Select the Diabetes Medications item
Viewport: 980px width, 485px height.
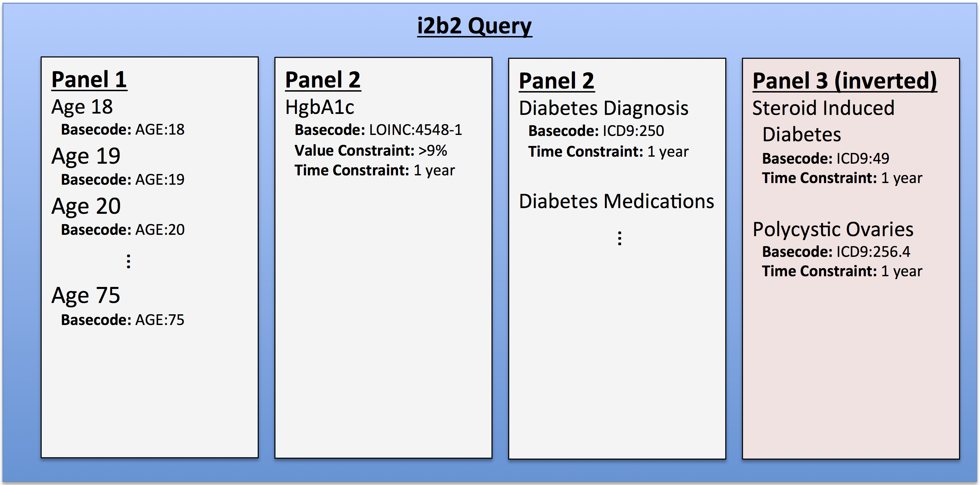(616, 201)
